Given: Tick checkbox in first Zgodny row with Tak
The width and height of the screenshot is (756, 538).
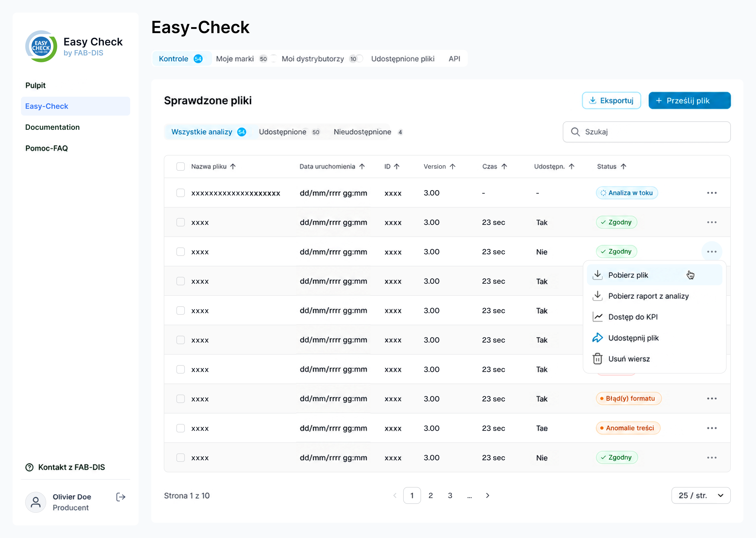Looking at the screenshot, I should (181, 222).
